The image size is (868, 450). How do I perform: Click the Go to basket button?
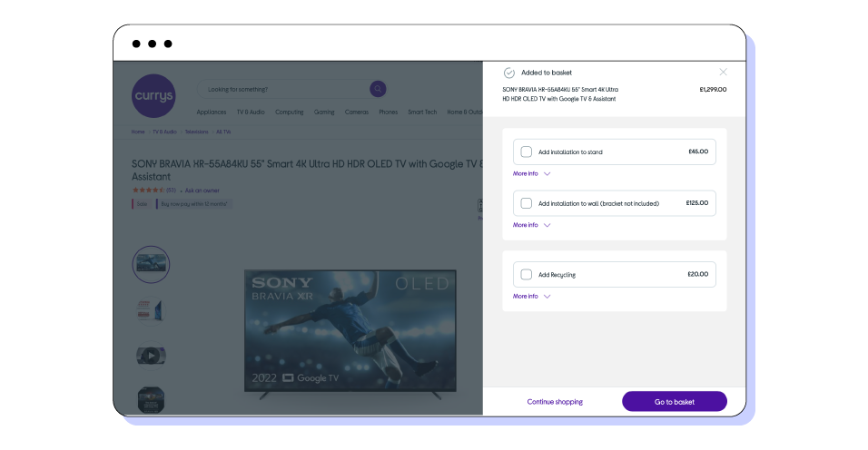click(674, 401)
